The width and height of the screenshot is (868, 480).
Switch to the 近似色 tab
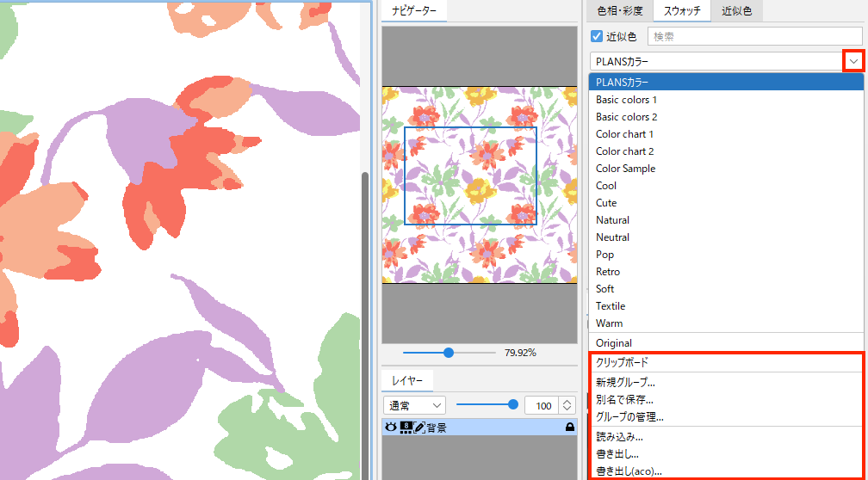737,10
